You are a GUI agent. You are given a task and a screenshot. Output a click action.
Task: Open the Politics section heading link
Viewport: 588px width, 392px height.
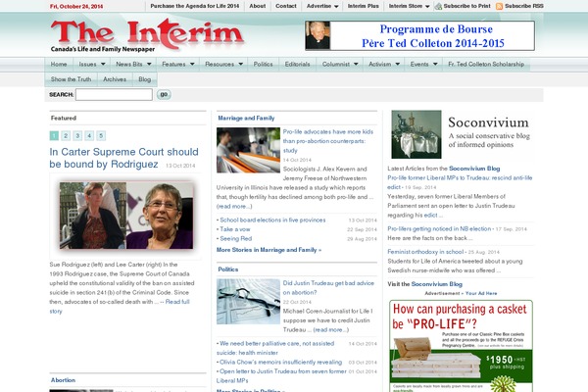tap(228, 269)
